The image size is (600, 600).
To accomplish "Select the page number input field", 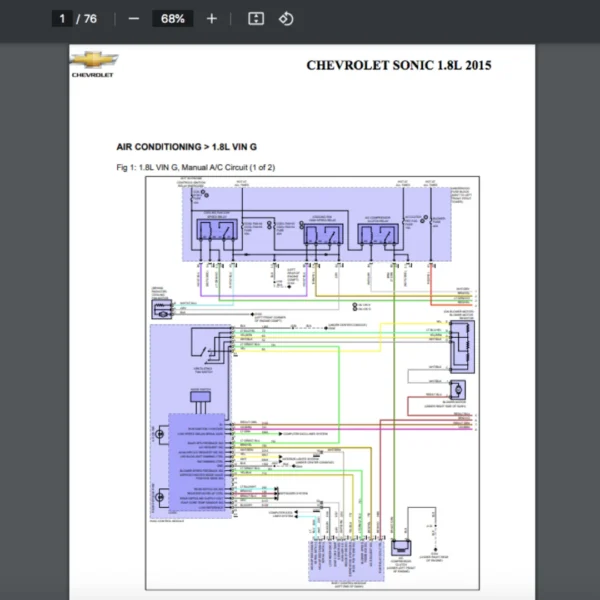I will (62, 19).
